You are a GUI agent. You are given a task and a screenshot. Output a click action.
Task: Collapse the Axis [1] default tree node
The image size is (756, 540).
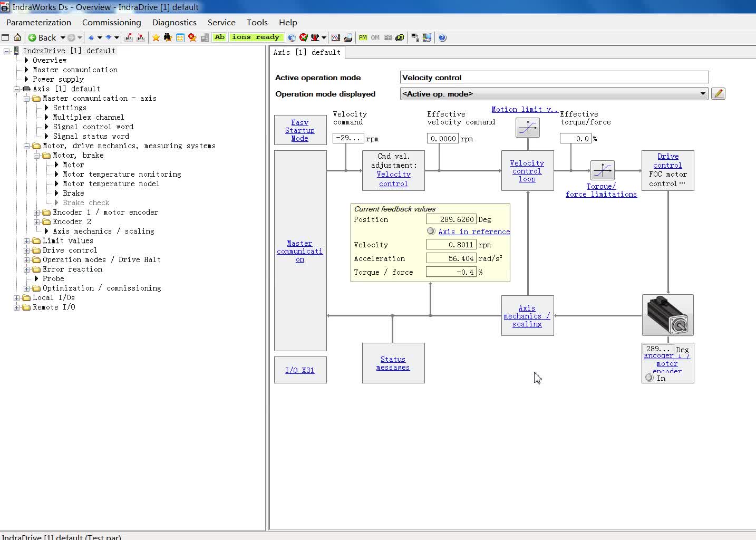[x=17, y=89]
